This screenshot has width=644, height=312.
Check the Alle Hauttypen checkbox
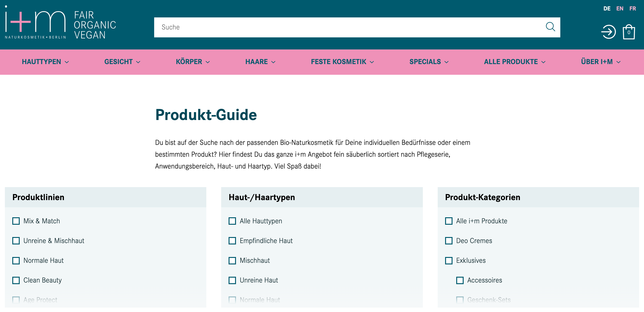point(232,221)
